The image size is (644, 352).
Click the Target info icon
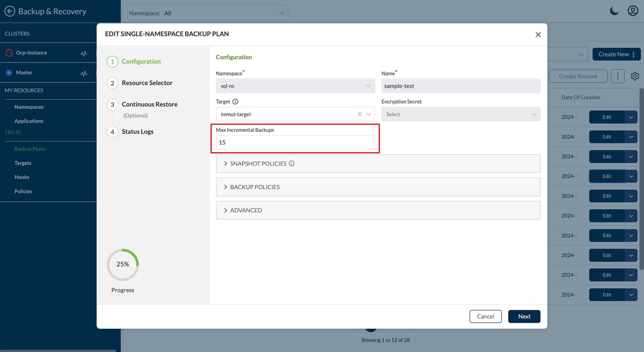coord(235,102)
